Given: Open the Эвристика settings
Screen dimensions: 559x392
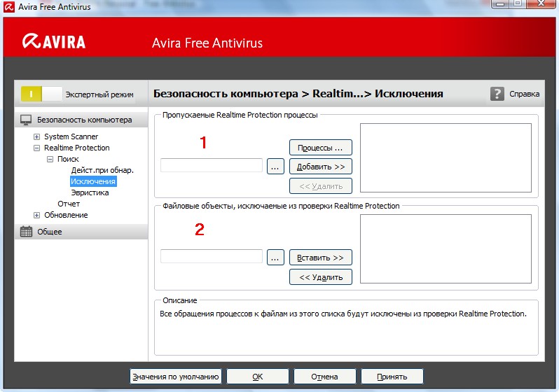Looking at the screenshot, I should [90, 192].
